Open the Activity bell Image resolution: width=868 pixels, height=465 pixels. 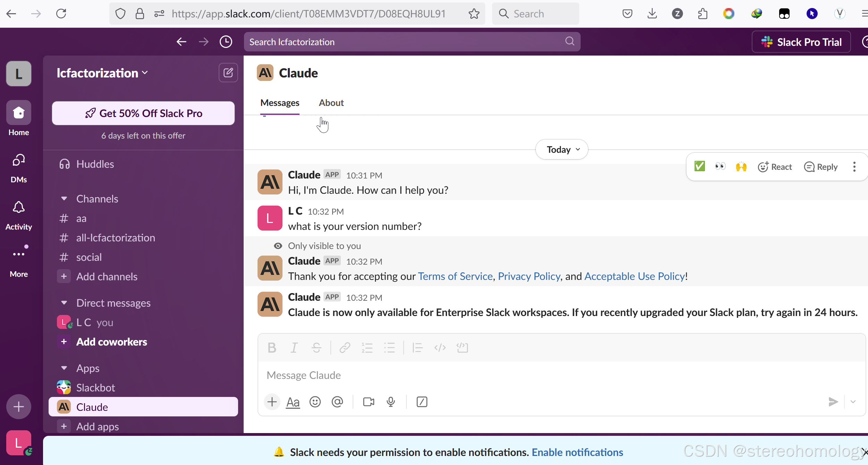[19, 215]
